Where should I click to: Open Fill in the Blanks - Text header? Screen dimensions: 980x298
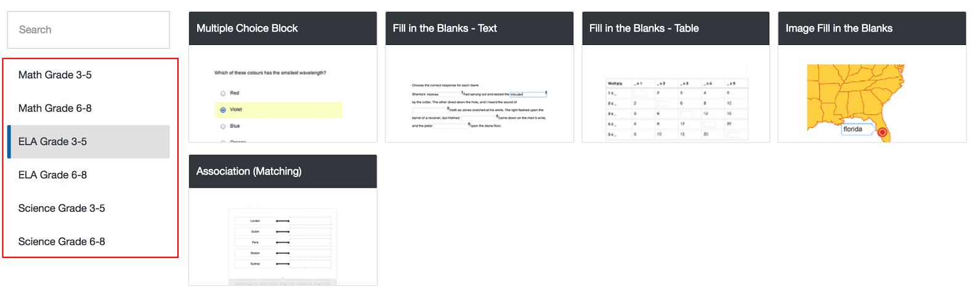(x=479, y=28)
